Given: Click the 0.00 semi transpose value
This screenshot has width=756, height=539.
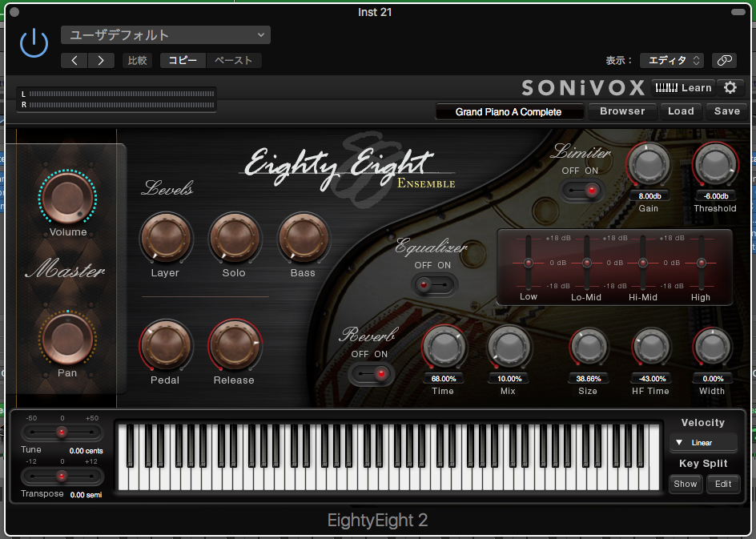Looking at the screenshot, I should (x=86, y=495).
